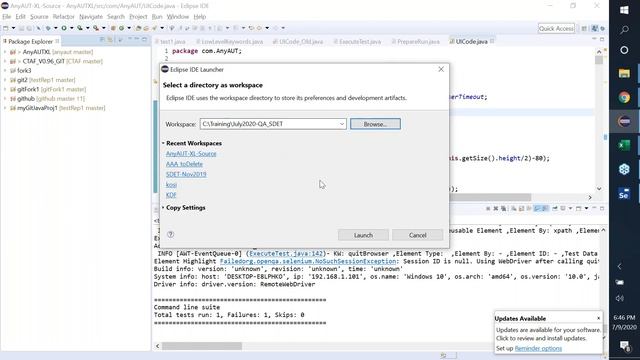640x360 pixels.
Task: Switch to LowLevelKeywords.java editor tab
Action: pos(232,42)
